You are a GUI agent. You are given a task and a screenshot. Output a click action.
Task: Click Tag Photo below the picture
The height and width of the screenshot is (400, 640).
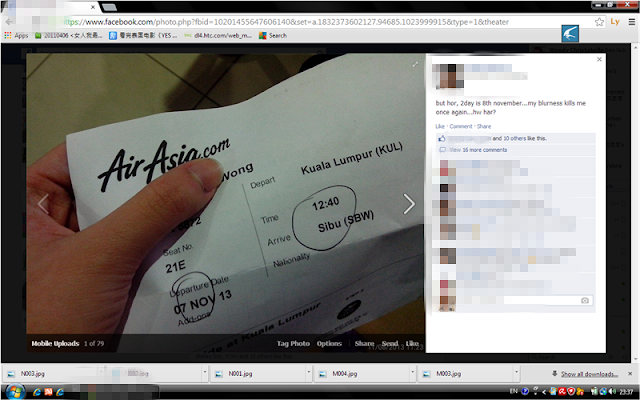293,343
